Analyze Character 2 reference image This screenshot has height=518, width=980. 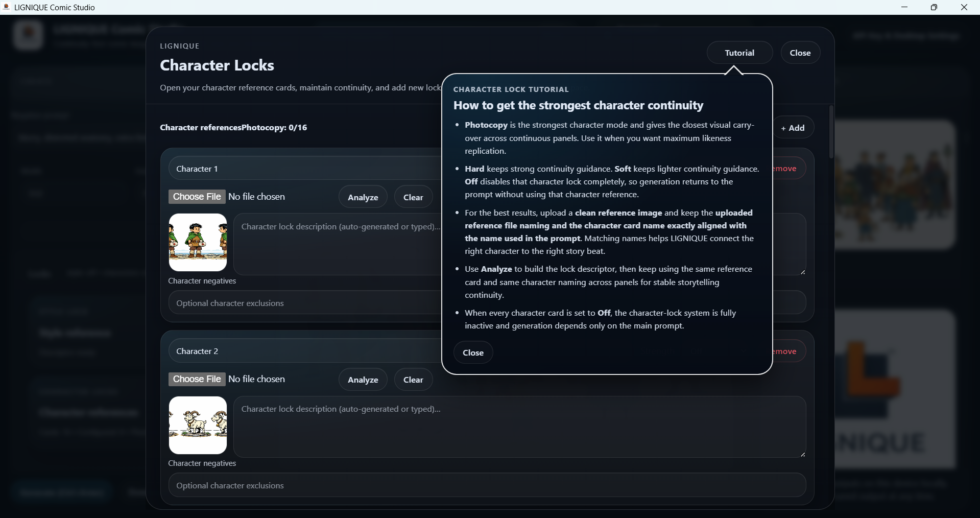click(363, 380)
